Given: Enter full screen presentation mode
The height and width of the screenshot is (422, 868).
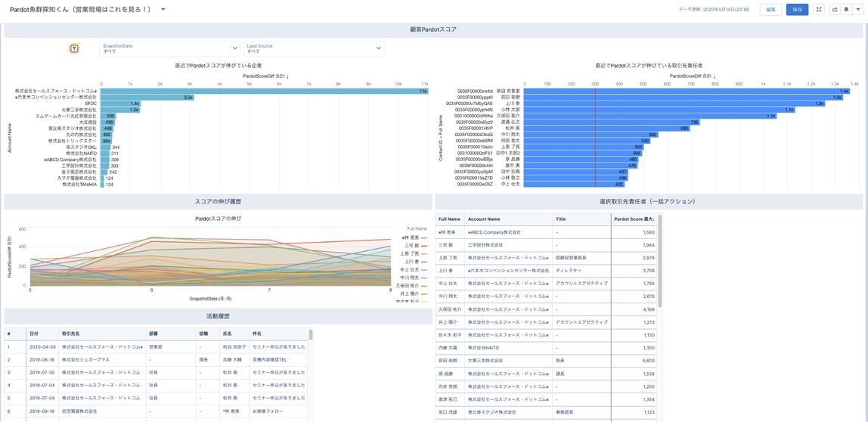Looking at the screenshot, I should coord(820,9).
